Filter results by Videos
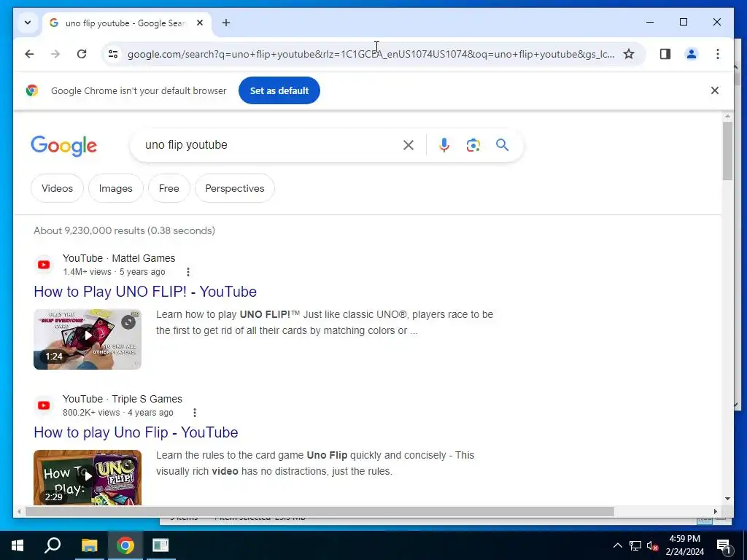The height and width of the screenshot is (560, 747). click(x=57, y=188)
